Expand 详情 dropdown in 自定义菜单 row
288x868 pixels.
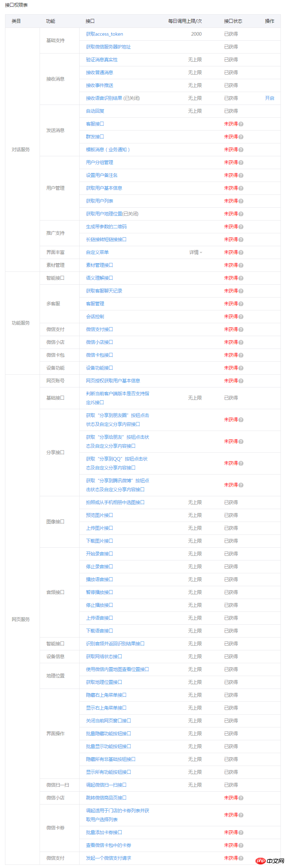(x=196, y=252)
